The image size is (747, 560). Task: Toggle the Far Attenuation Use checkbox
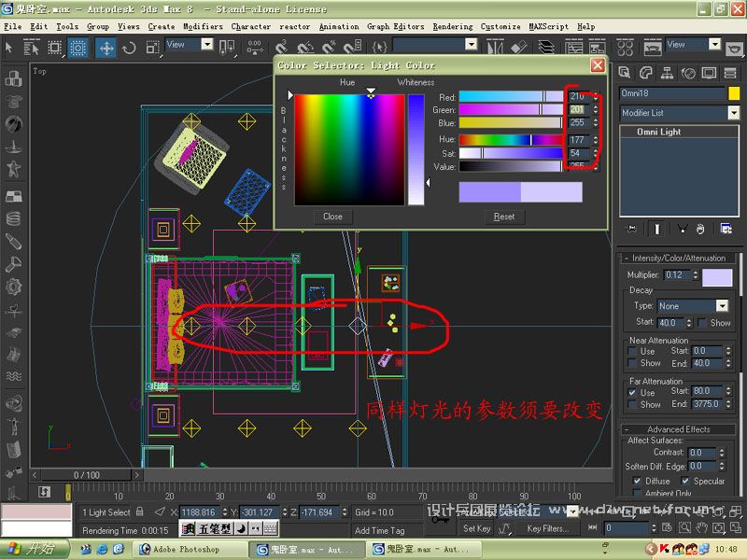click(x=634, y=392)
